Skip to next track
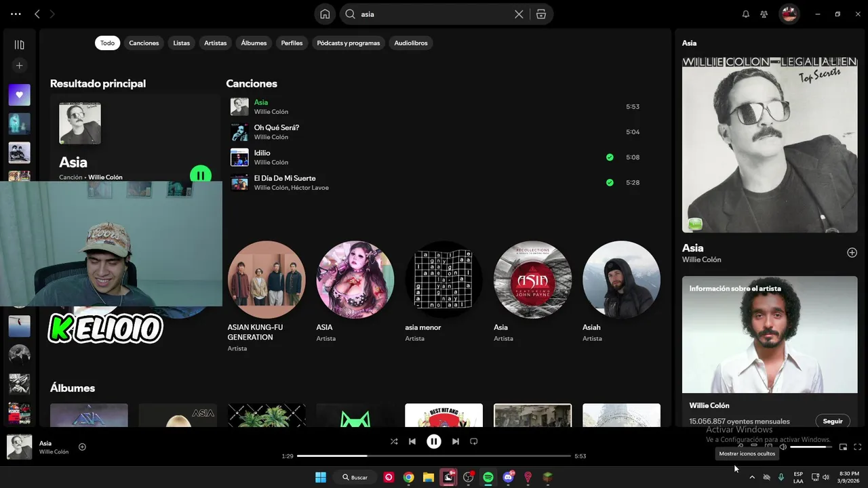The image size is (868, 488). click(456, 441)
